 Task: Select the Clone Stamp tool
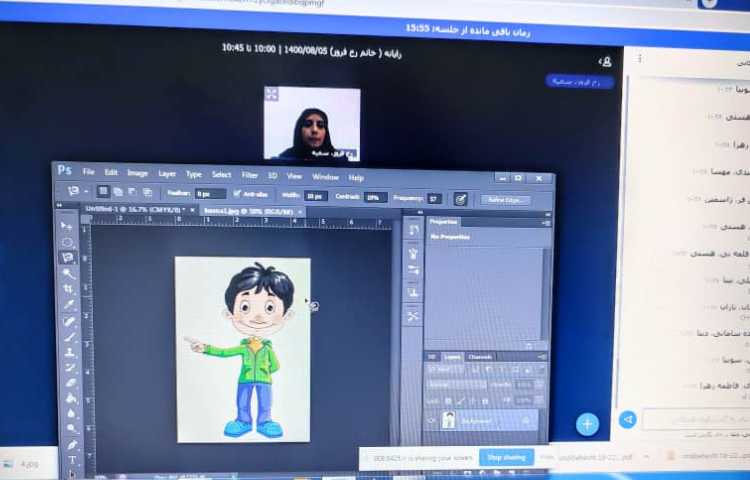[71, 352]
